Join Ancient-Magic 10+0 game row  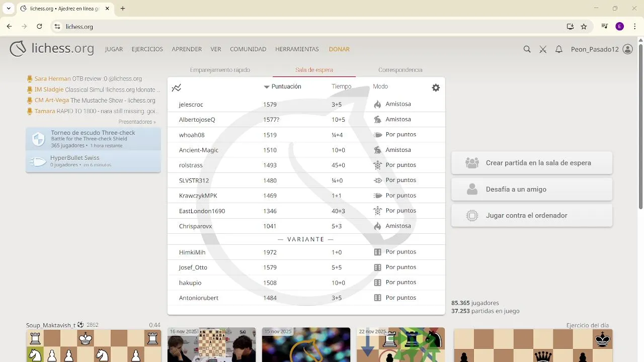coord(306,150)
